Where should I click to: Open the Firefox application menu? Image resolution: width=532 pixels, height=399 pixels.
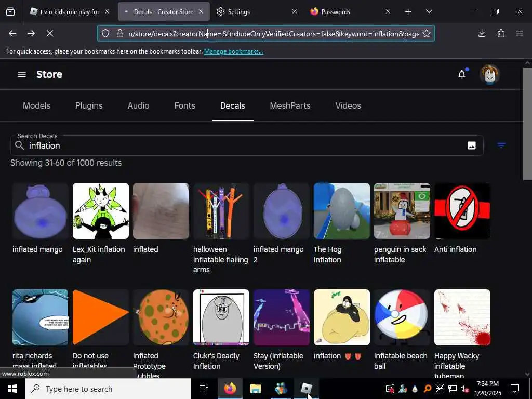tap(520, 33)
